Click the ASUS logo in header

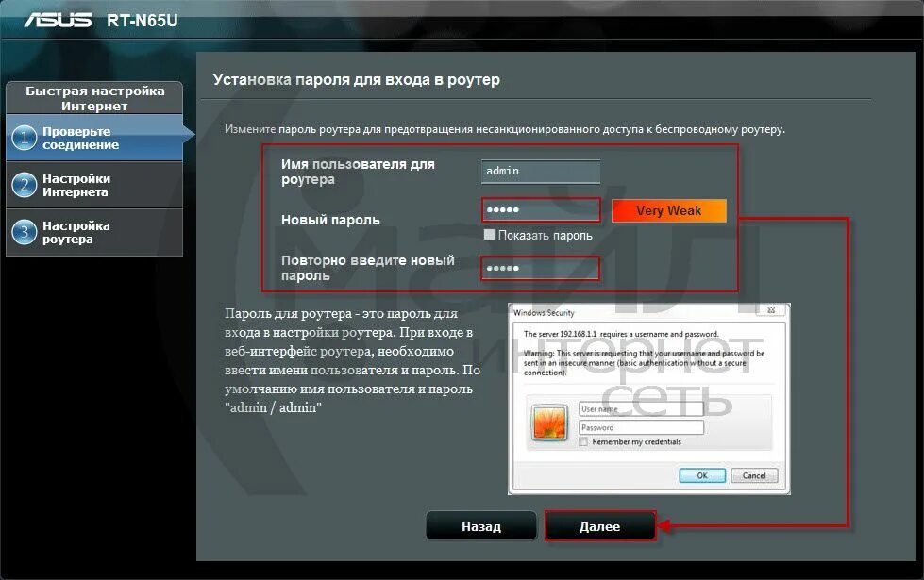(58, 20)
